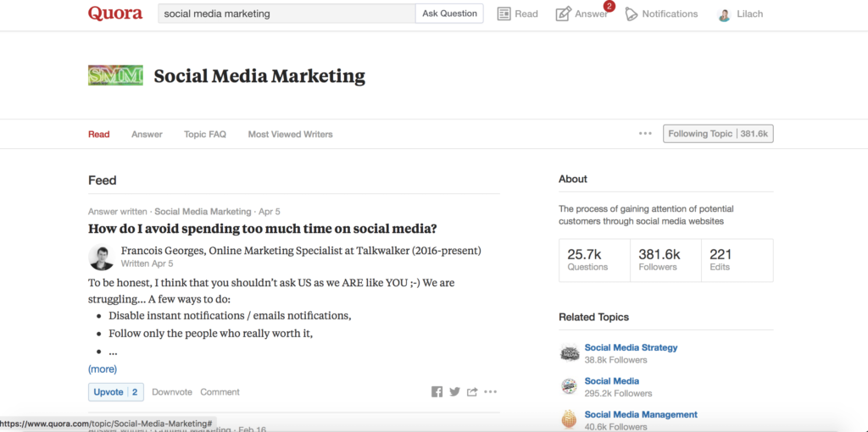Viewport: 868px width, 432px height.
Task: Open the Read section in header
Action: [x=518, y=14]
